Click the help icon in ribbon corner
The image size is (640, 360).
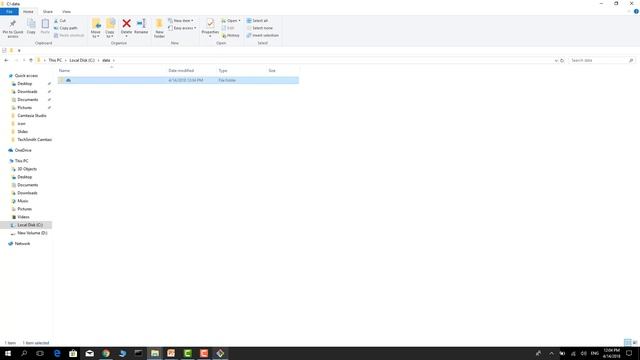click(x=636, y=11)
